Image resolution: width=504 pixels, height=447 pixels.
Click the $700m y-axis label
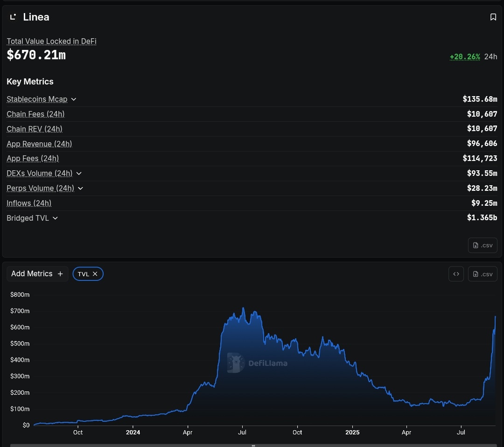pyautogui.click(x=20, y=311)
